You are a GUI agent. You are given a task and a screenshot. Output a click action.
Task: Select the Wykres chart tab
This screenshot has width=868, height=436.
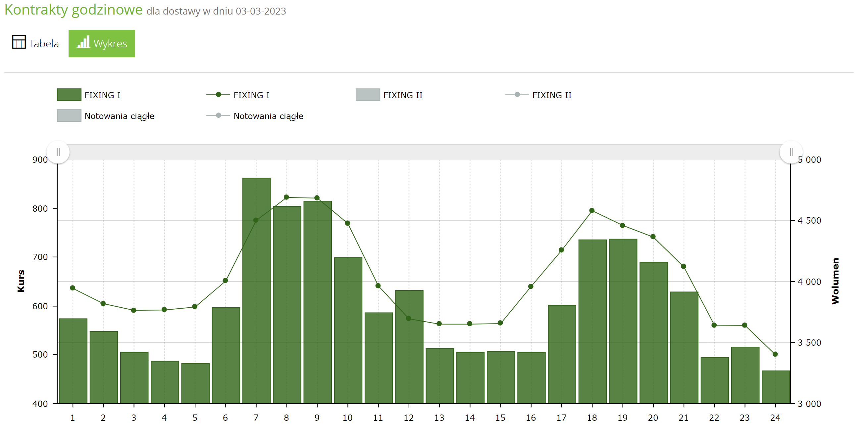click(x=102, y=43)
